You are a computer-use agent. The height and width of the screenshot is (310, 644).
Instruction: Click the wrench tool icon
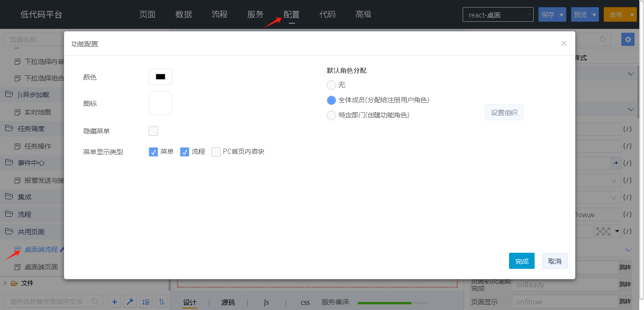[x=130, y=301]
